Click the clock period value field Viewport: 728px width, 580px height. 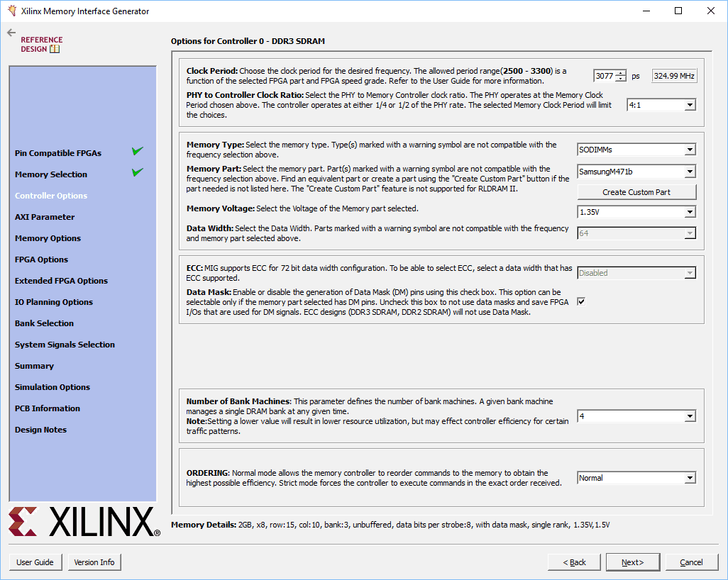pos(605,76)
